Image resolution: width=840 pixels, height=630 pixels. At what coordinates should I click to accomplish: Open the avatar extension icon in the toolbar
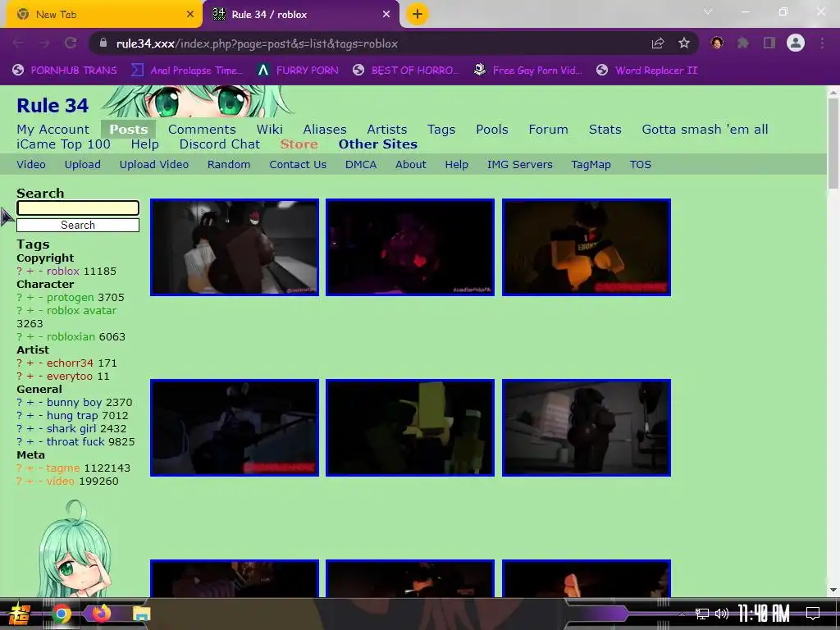pyautogui.click(x=717, y=43)
